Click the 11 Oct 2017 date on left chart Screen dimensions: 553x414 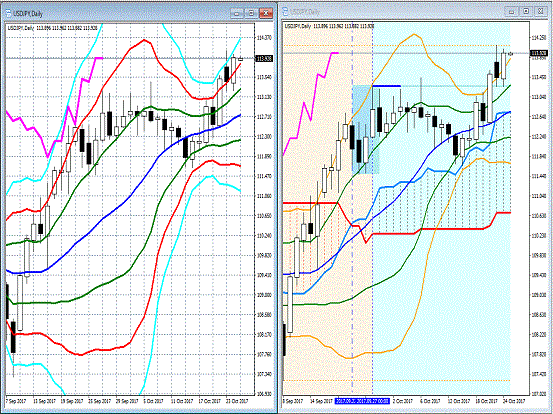pyautogui.click(x=182, y=401)
